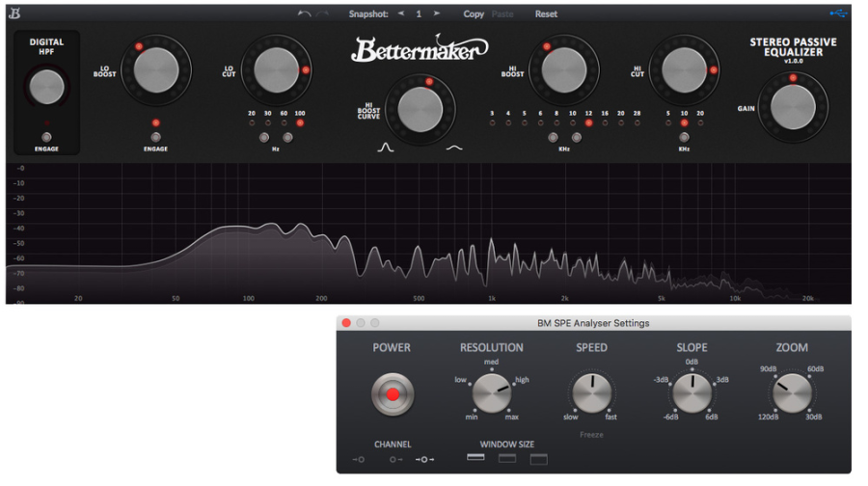Click the blue USB connection icon
The height and width of the screenshot is (486, 868).
[x=838, y=13]
